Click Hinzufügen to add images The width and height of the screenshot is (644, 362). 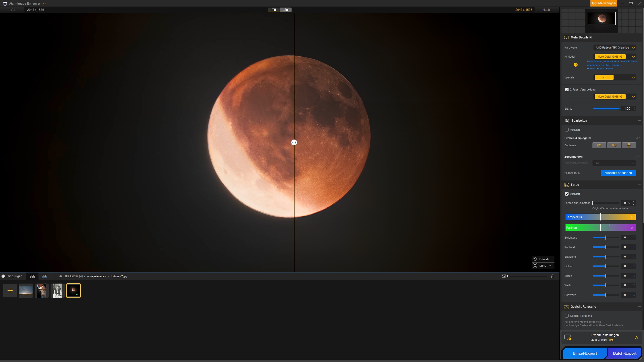pyautogui.click(x=12, y=276)
